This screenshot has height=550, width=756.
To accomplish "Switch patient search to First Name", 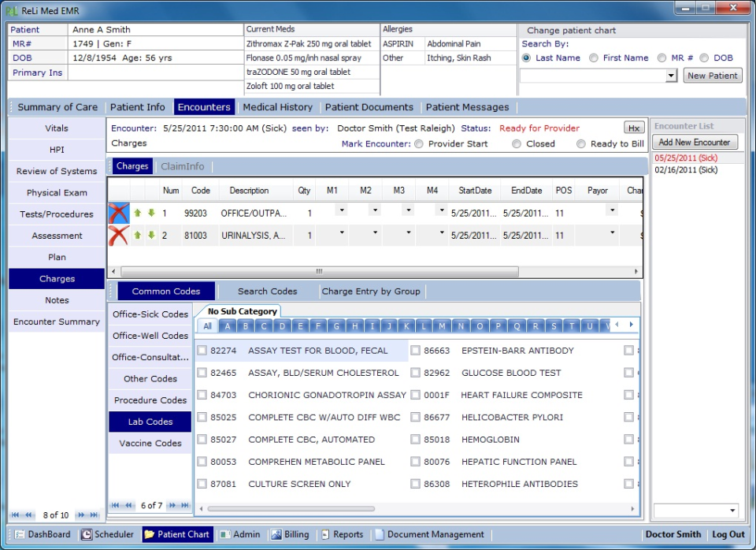I will pos(593,58).
